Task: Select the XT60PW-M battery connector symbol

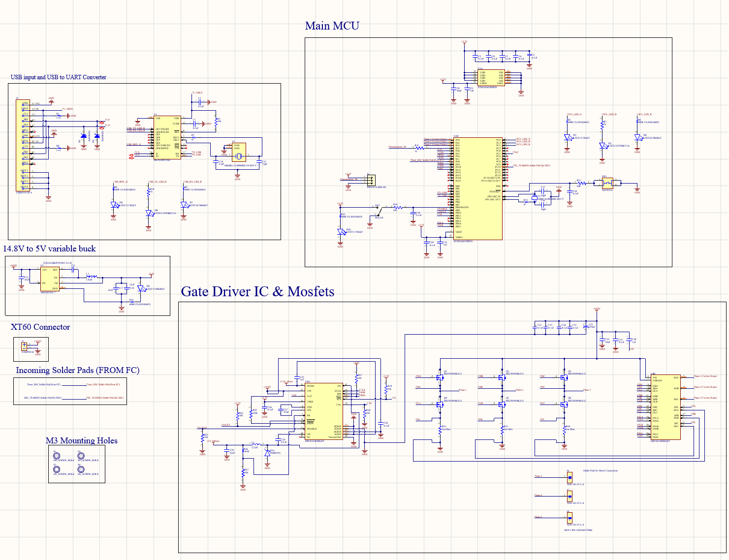Action: pyautogui.click(x=24, y=347)
